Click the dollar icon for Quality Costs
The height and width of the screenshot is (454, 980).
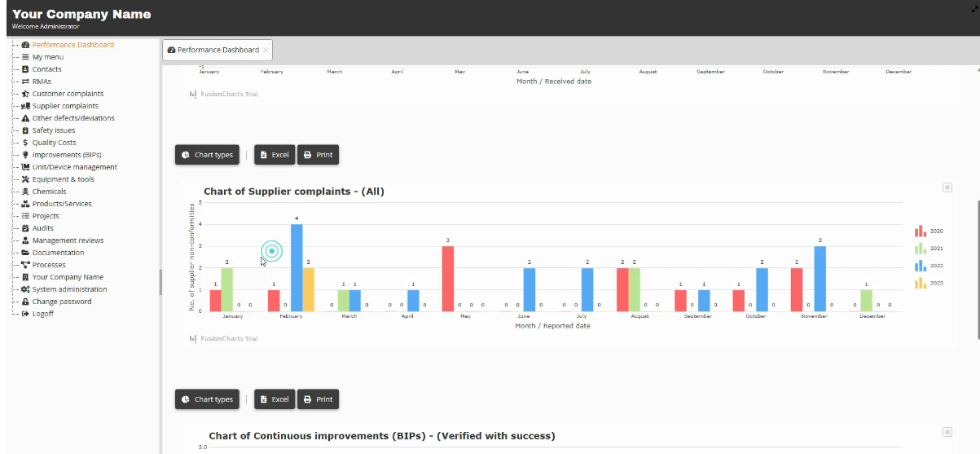click(25, 143)
